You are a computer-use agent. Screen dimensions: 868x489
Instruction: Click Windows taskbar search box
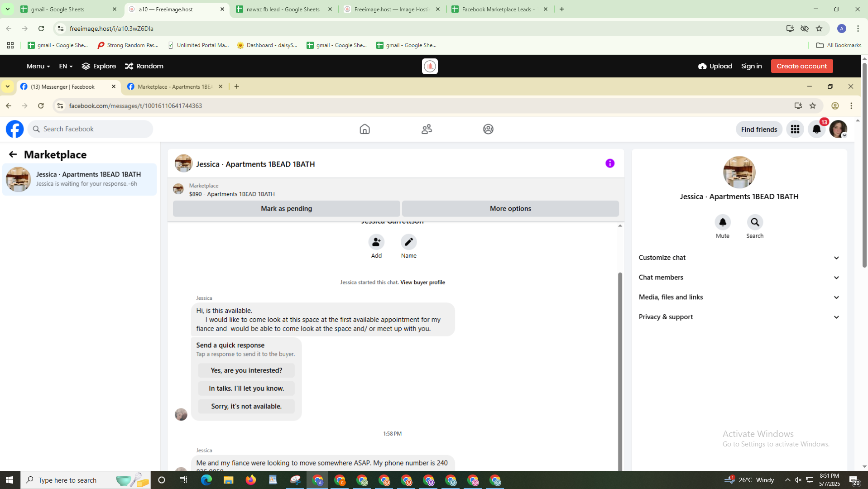86,480
